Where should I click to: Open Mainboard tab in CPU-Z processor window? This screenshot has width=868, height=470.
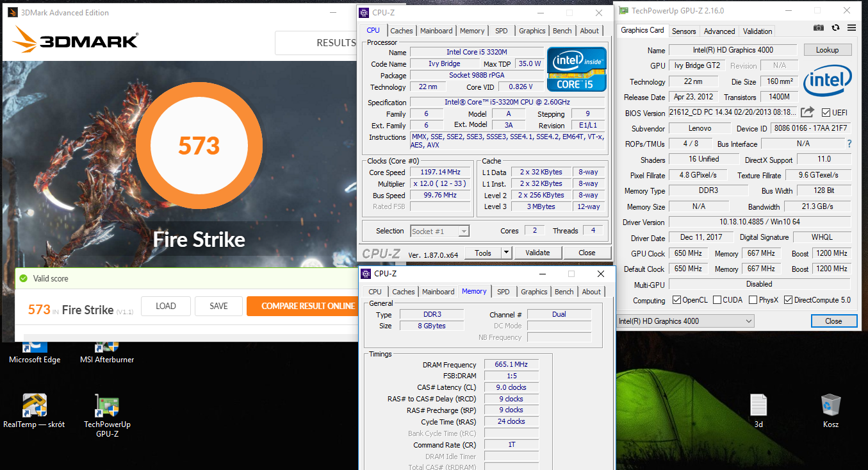pyautogui.click(x=436, y=31)
